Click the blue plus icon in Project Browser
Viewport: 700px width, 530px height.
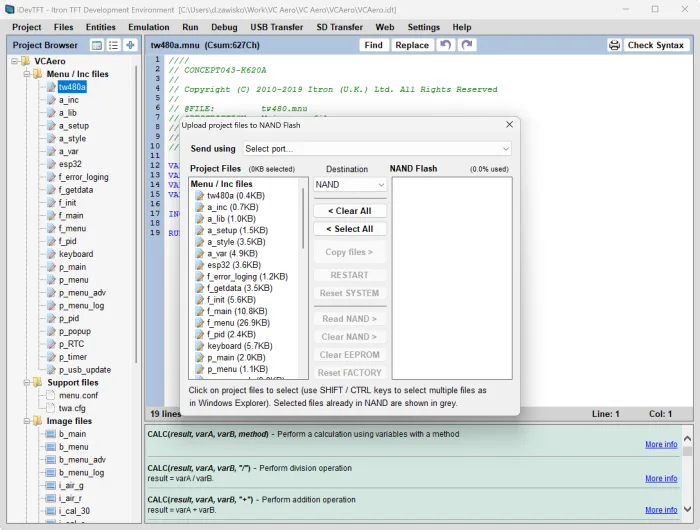130,45
